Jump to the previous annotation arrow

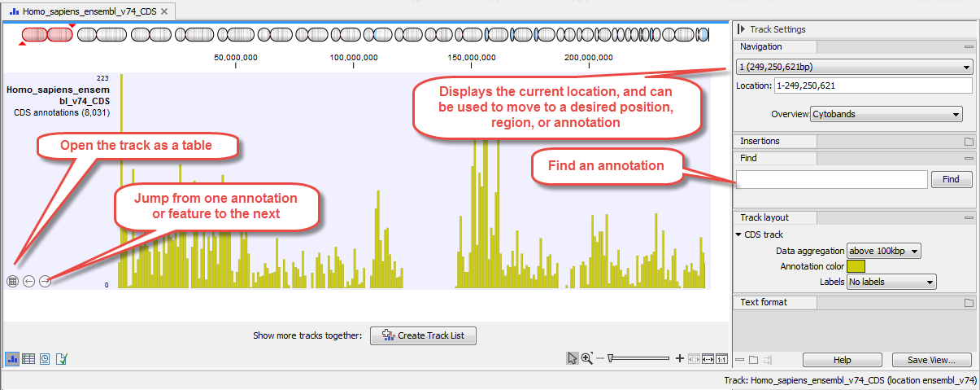pyautogui.click(x=28, y=281)
